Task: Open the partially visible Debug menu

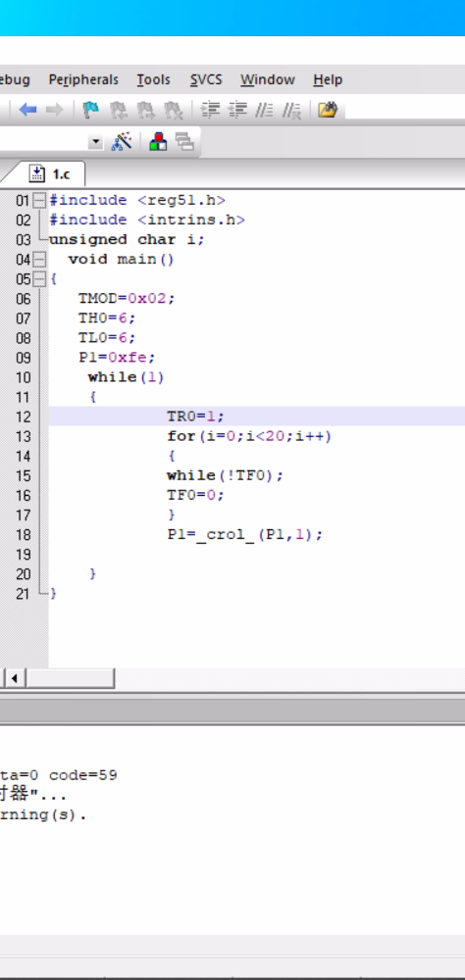Action: pos(15,80)
